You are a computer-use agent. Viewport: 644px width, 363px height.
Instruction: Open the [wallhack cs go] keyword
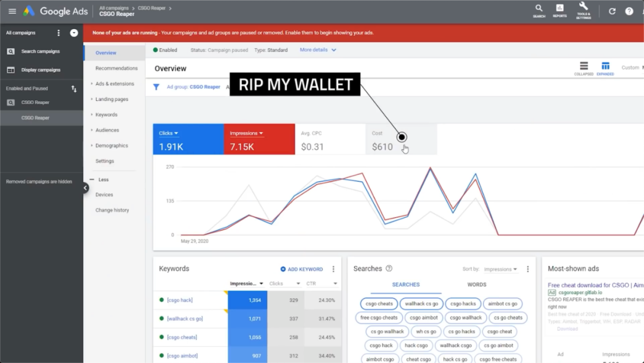coord(185,319)
